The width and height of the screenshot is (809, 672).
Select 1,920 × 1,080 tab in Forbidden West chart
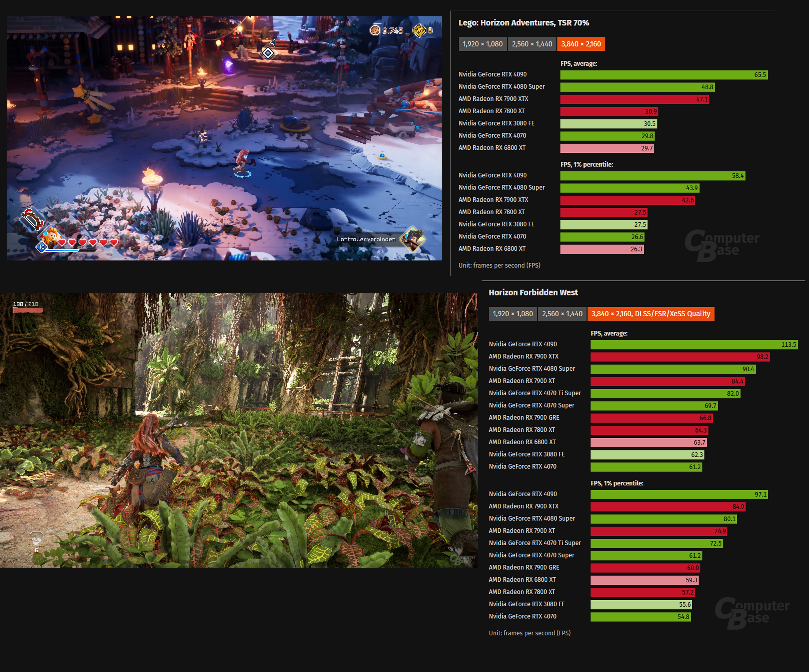(513, 314)
